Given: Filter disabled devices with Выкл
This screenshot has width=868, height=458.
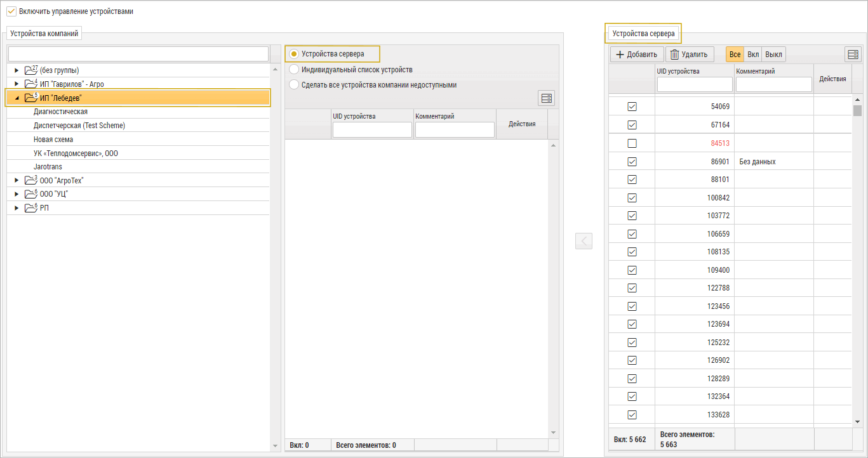Looking at the screenshot, I should click(x=773, y=55).
